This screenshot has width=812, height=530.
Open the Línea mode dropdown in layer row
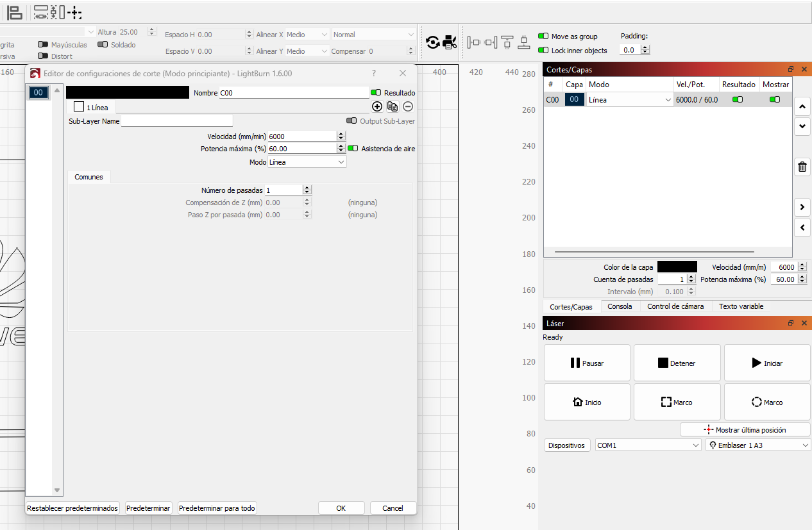pos(629,99)
